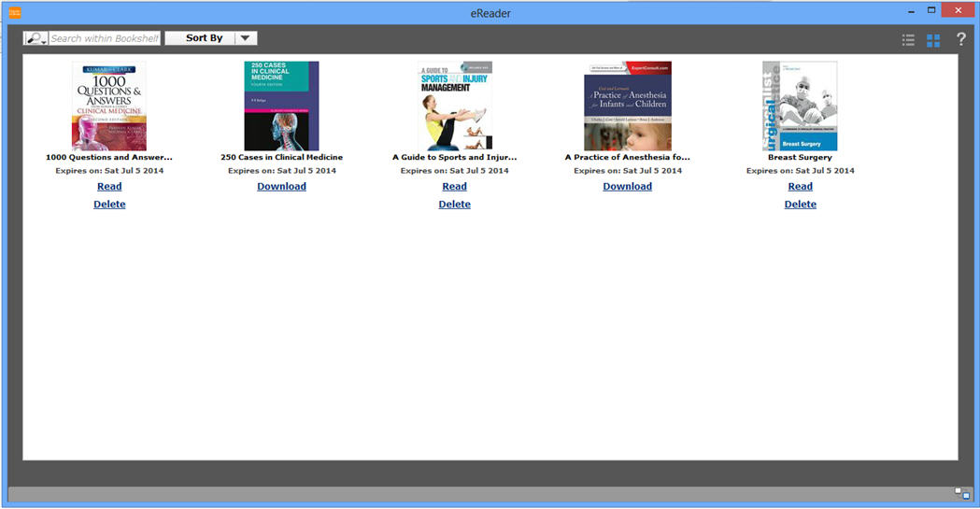980x509 pixels.
Task: Click the Sports Injury Management book cover
Action: pos(455,106)
